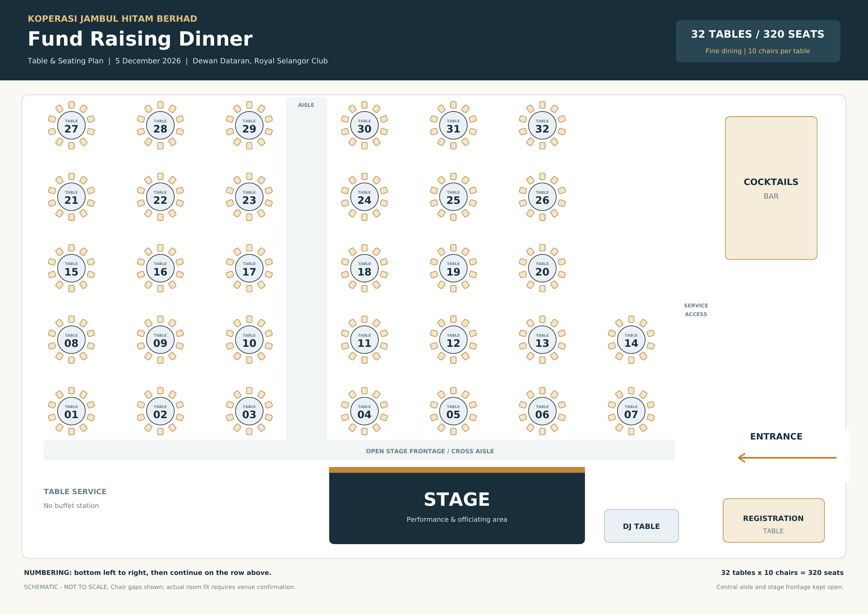Click the Stage area

[457, 505]
